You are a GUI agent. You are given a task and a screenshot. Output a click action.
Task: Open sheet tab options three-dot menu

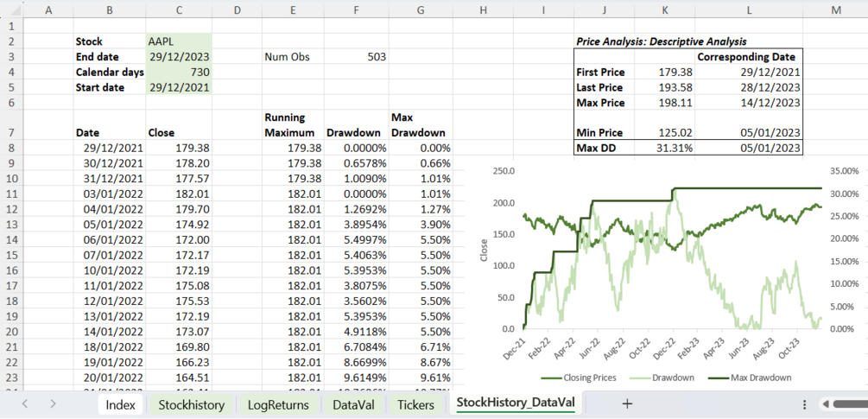[804, 404]
